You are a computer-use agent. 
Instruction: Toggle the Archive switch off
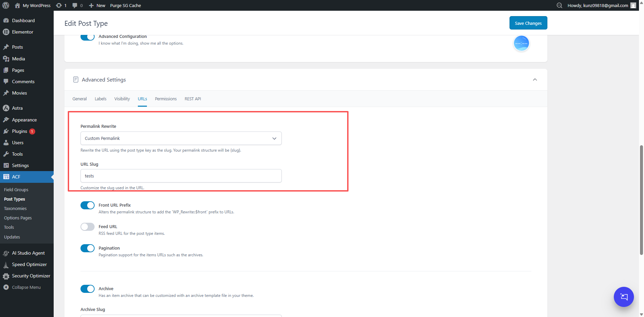click(x=88, y=289)
